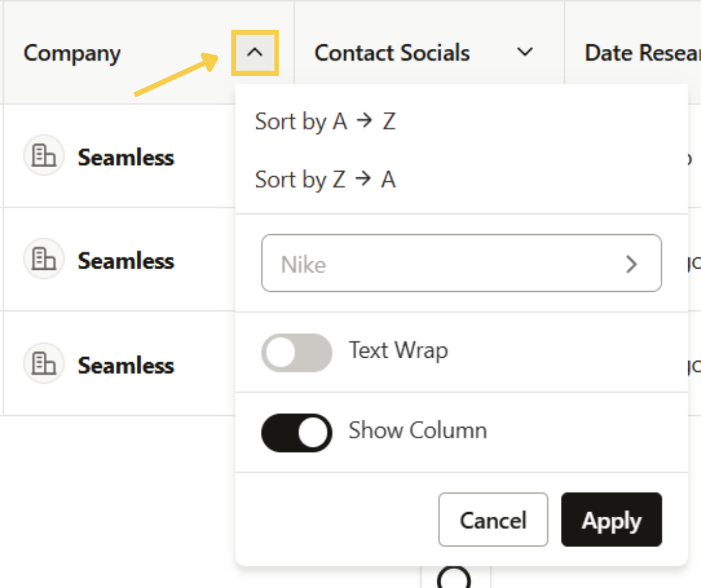Click the arrow icon inside the Nike filter box

click(x=632, y=264)
